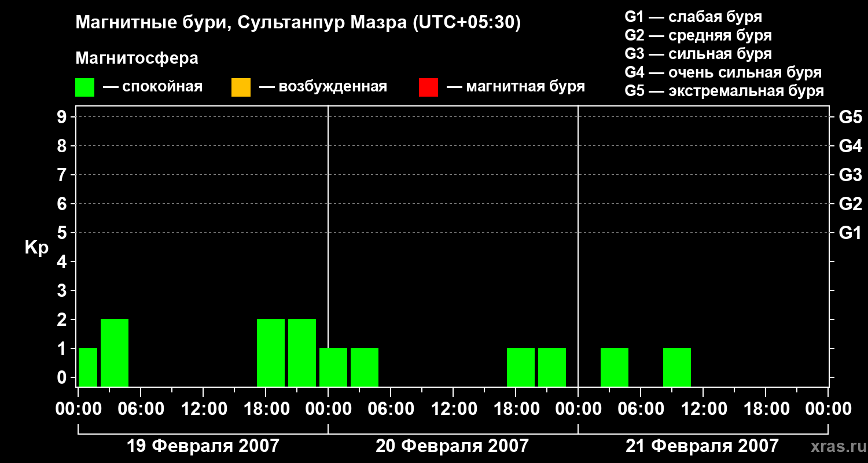Click the right-axis G2 level label
868x463 pixels.
coord(851,204)
